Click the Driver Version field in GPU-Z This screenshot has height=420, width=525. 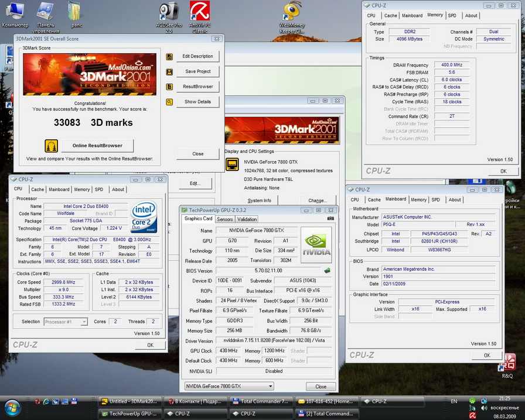click(274, 340)
